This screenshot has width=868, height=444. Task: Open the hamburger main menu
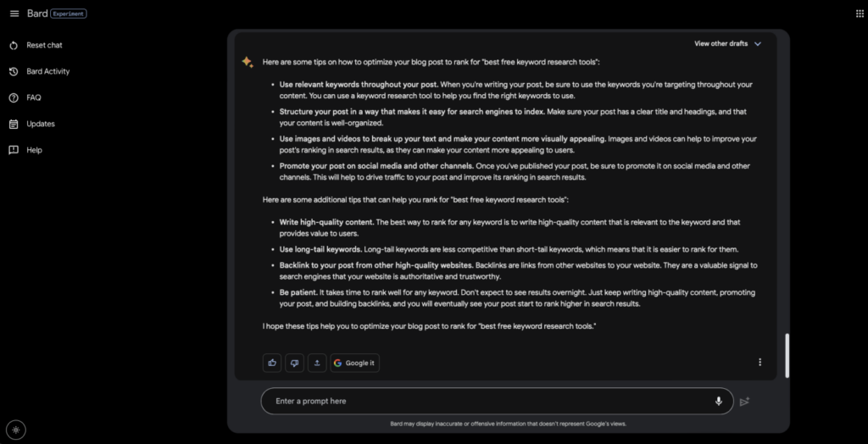[x=14, y=14]
